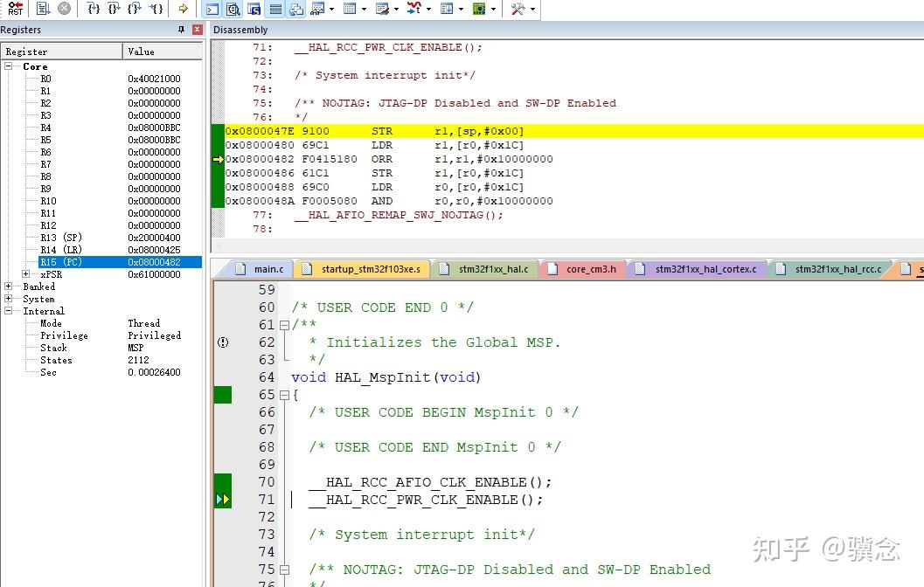Click Show Next Statement yellow arrow icon

183,9
